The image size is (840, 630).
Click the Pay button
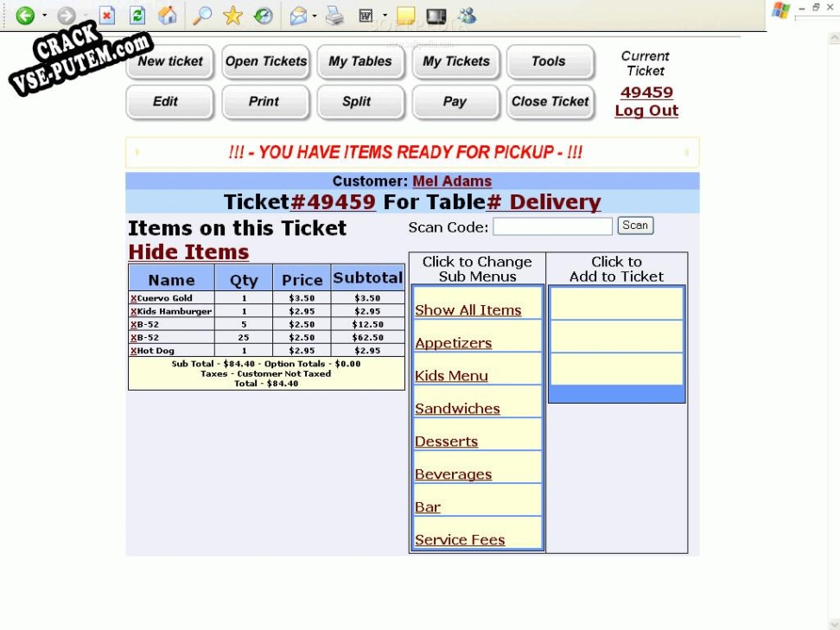tap(455, 102)
